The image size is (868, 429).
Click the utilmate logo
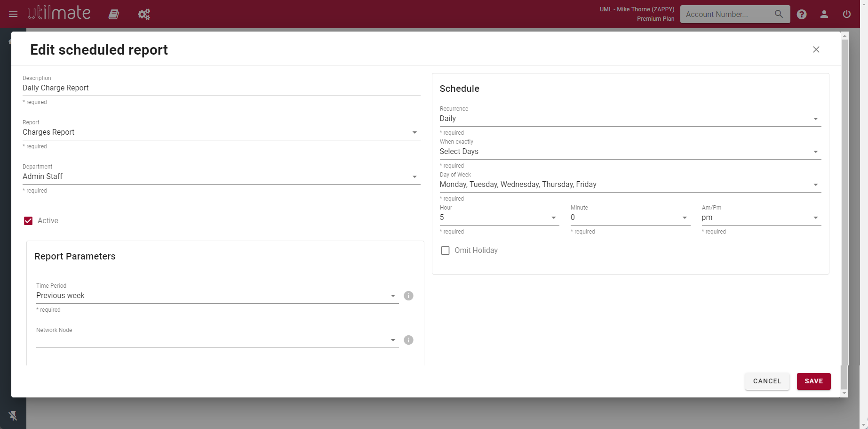tap(59, 13)
